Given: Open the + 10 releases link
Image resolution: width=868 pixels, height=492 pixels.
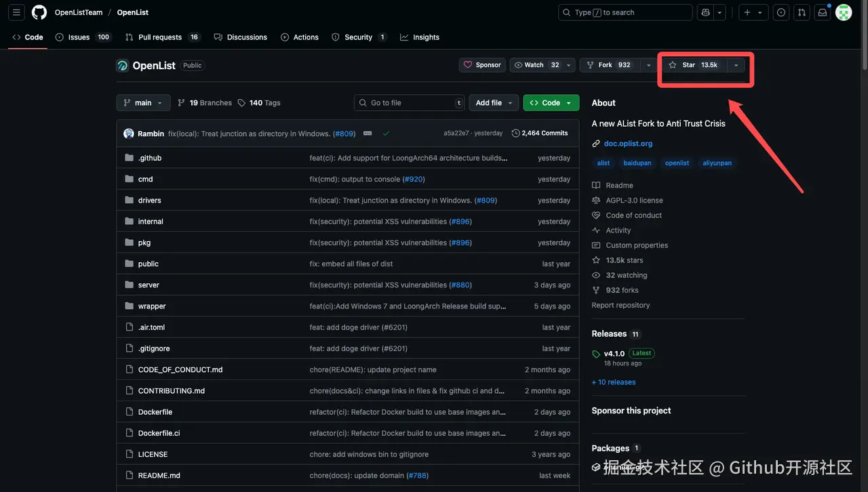Looking at the screenshot, I should (x=614, y=382).
